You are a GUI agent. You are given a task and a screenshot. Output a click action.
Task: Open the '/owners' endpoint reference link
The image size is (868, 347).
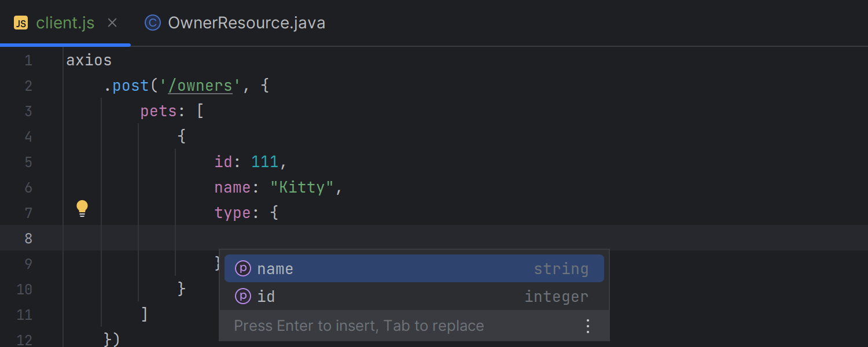[200, 85]
